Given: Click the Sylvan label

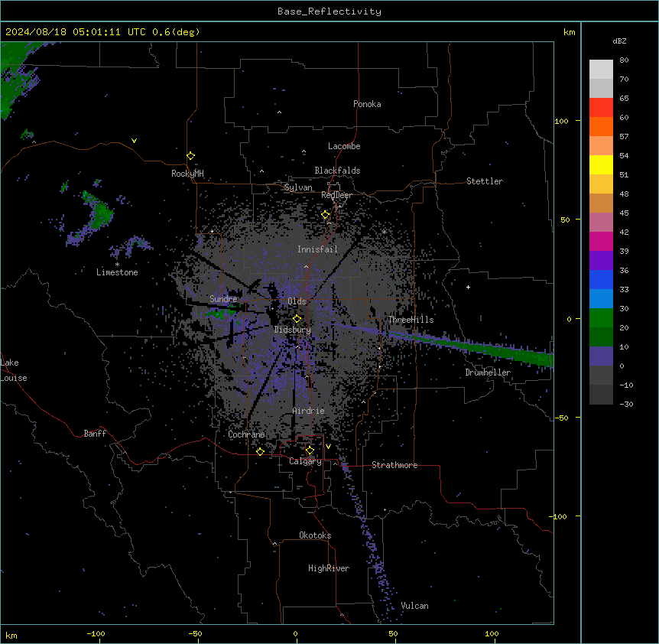Looking at the screenshot, I should click(x=298, y=187).
